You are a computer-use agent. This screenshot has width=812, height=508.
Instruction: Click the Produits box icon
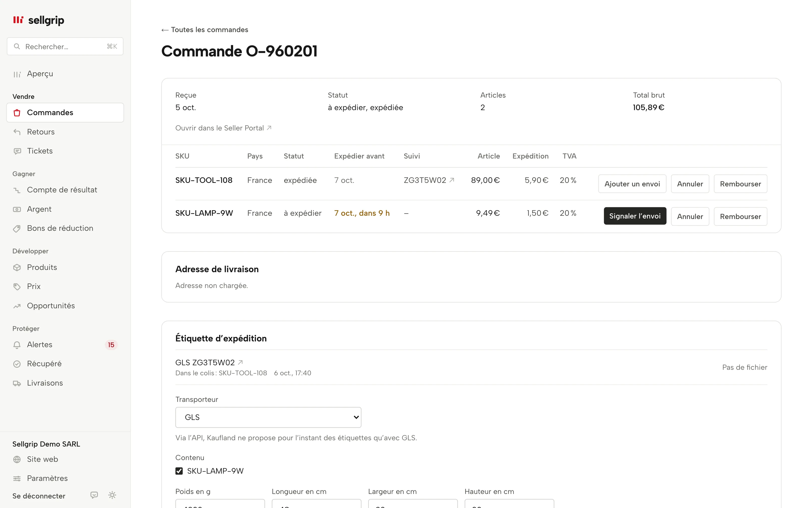point(17,267)
